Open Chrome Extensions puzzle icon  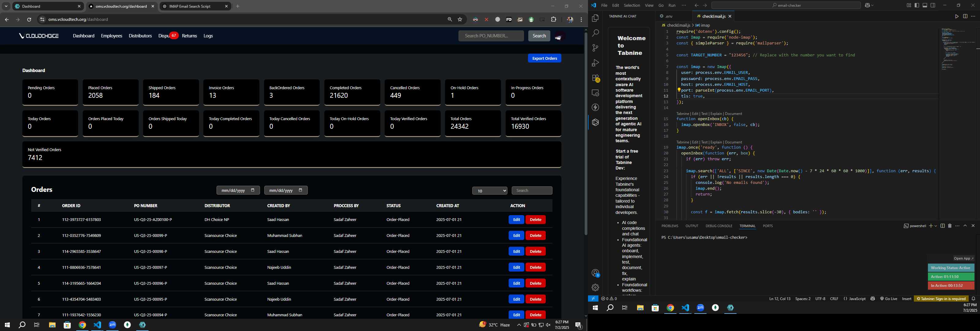553,19
